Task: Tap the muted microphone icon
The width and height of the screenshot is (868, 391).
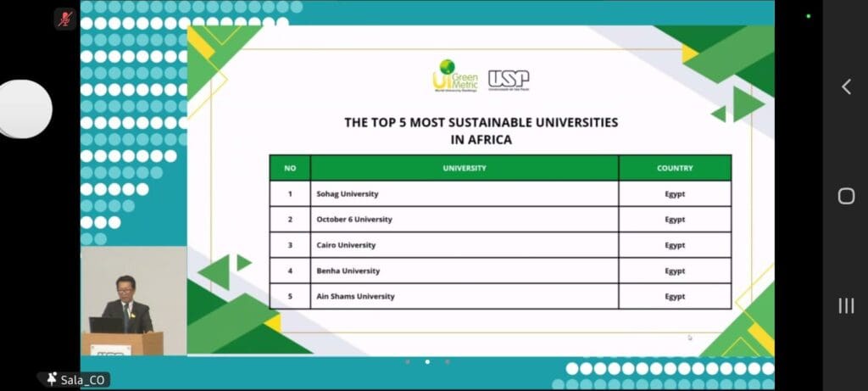Action: [65, 19]
